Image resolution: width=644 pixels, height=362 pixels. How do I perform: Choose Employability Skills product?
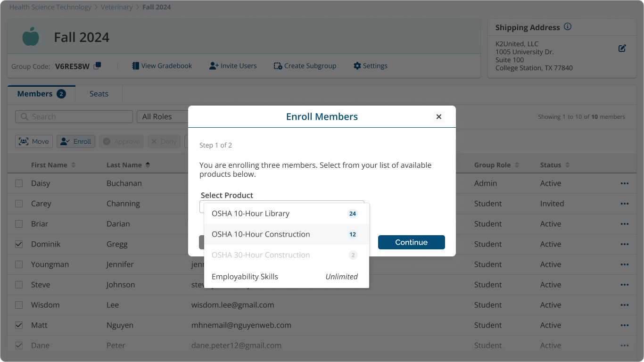(x=245, y=277)
